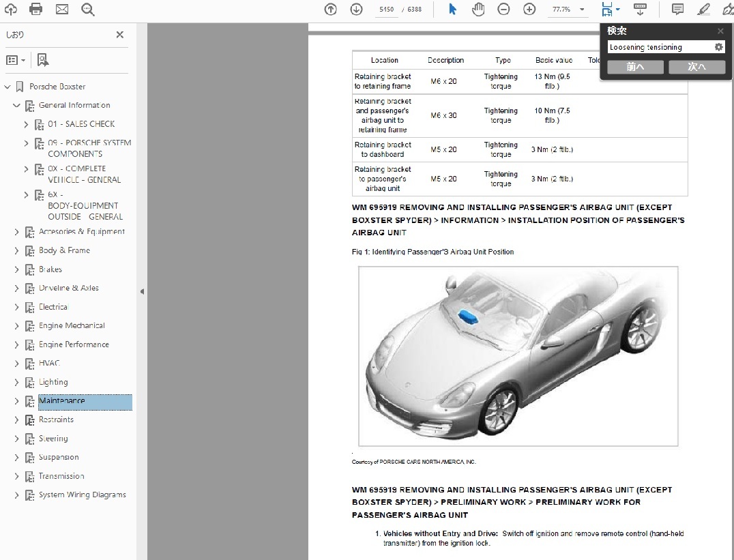
Task: Click the find bookmark icon
Action: [x=42, y=60]
